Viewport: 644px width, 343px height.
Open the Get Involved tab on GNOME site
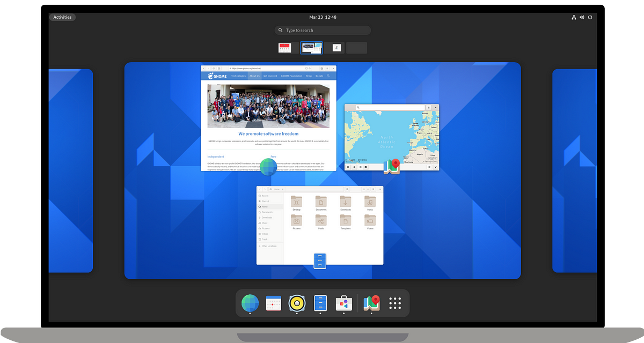270,76
